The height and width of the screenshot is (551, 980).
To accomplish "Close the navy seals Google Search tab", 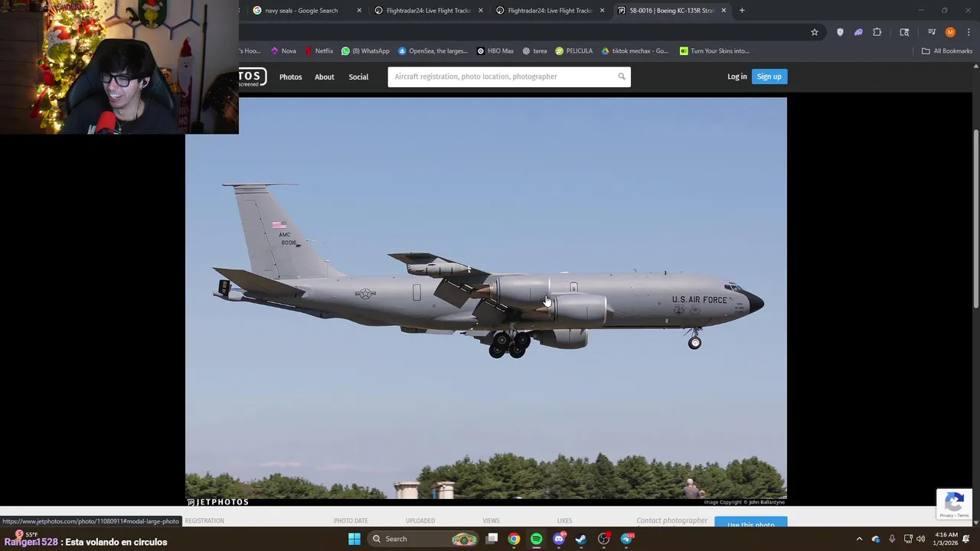I will point(359,11).
